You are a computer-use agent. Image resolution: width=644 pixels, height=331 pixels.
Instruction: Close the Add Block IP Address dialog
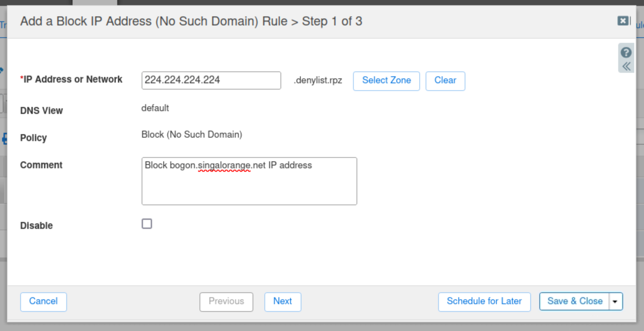(623, 21)
